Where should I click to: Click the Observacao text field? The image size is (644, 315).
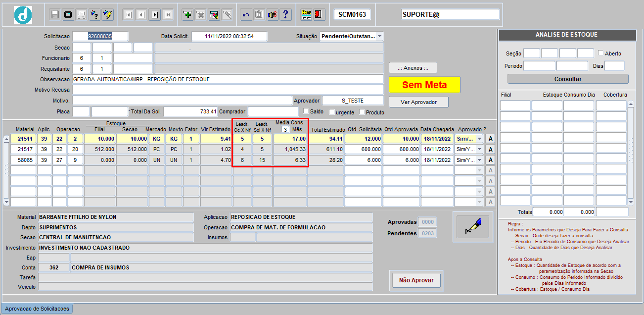click(x=228, y=79)
